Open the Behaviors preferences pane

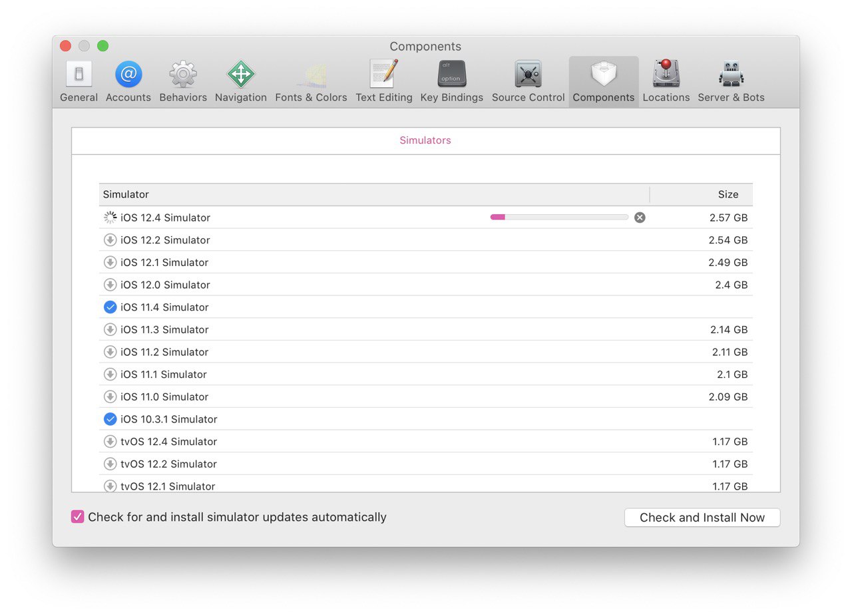pos(183,82)
